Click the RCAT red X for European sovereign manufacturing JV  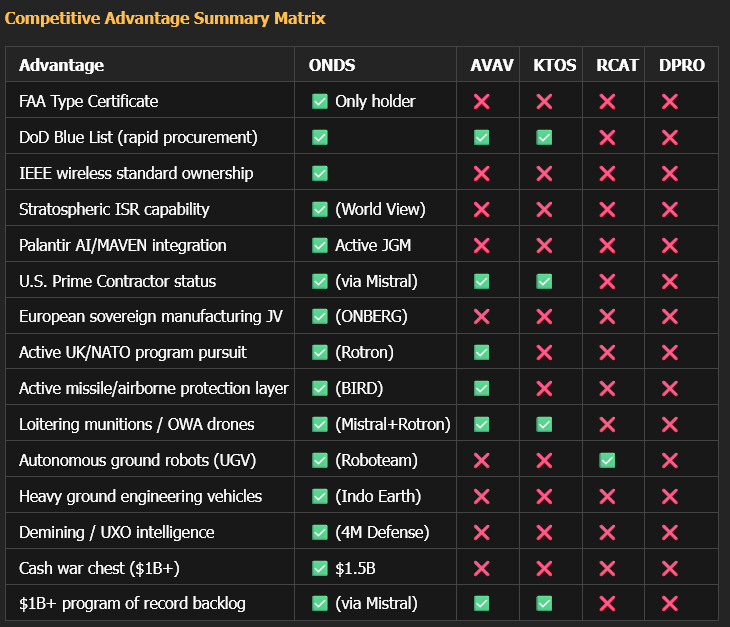pyautogui.click(x=607, y=317)
